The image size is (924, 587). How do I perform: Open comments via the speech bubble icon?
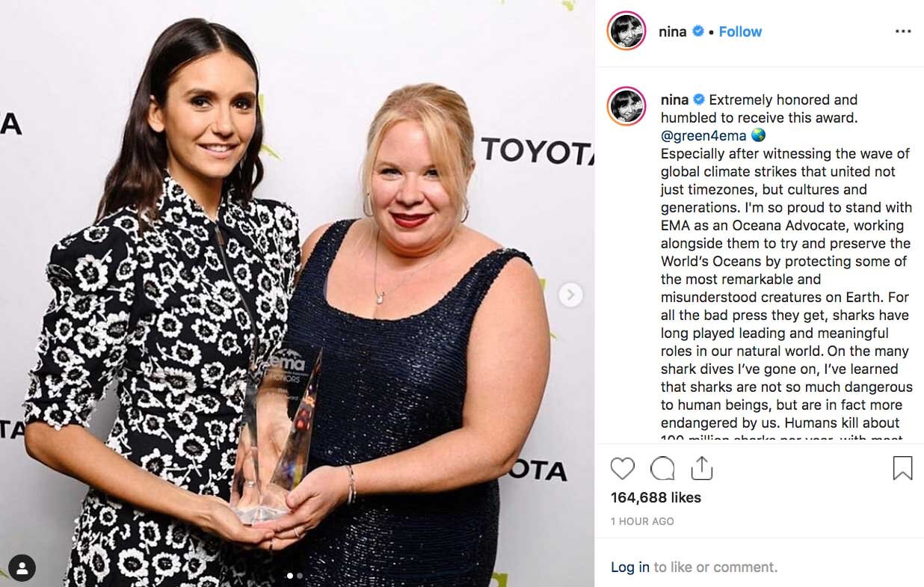click(662, 468)
